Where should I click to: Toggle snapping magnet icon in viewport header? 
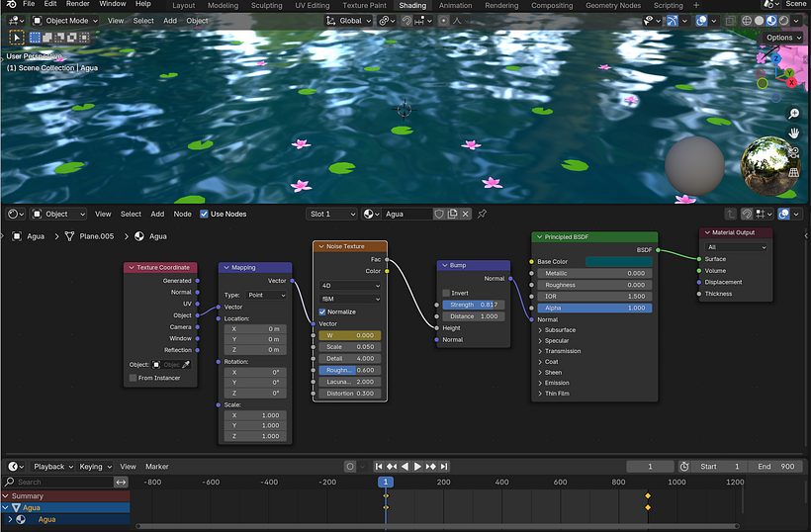coord(407,21)
